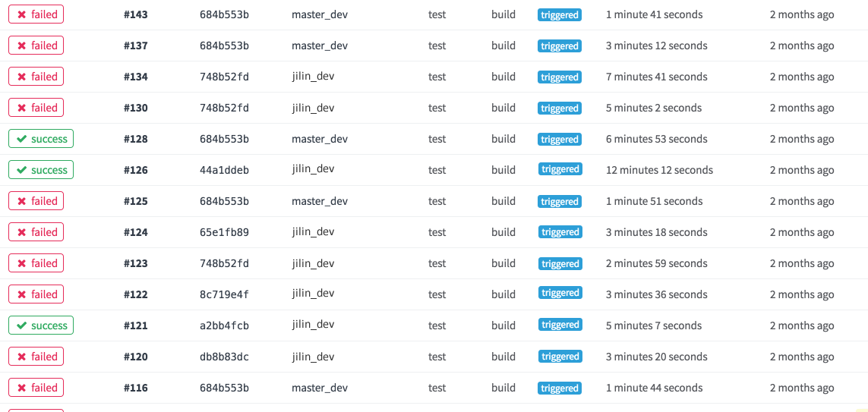Click the failed badge on job #116
868x412 pixels.
pos(36,388)
